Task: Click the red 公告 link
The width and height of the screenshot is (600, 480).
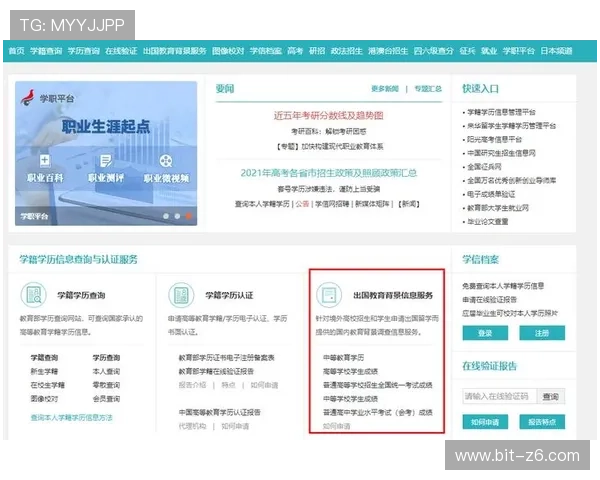Action: pos(302,204)
